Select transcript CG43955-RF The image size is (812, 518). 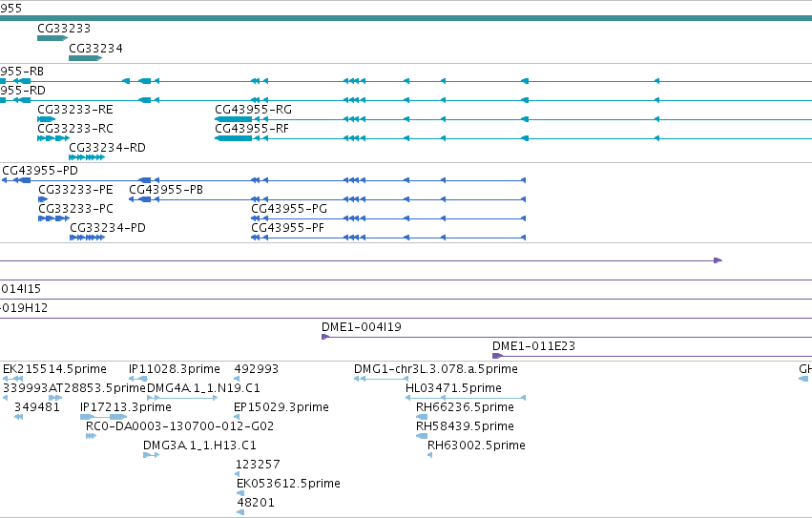click(252, 129)
